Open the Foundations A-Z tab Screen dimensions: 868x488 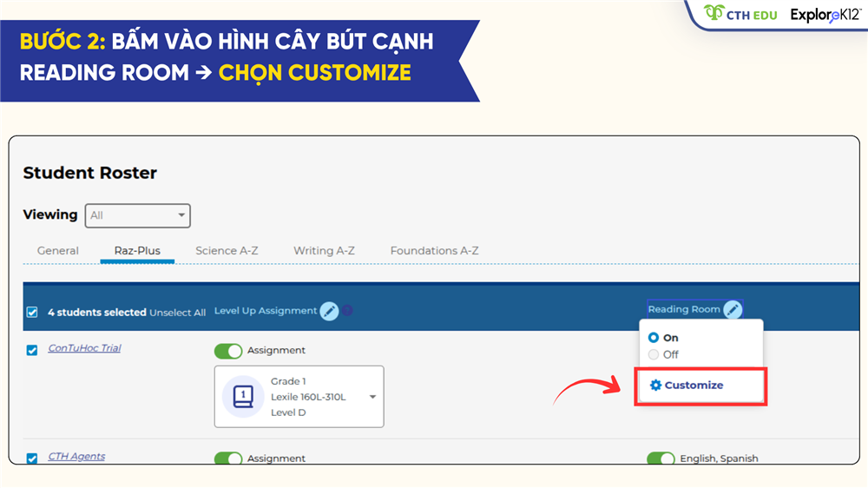point(434,250)
